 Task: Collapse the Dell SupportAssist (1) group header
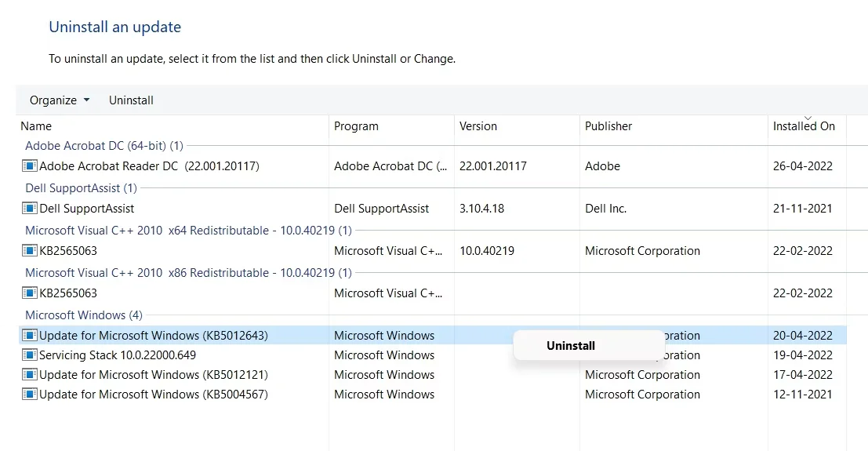click(81, 188)
